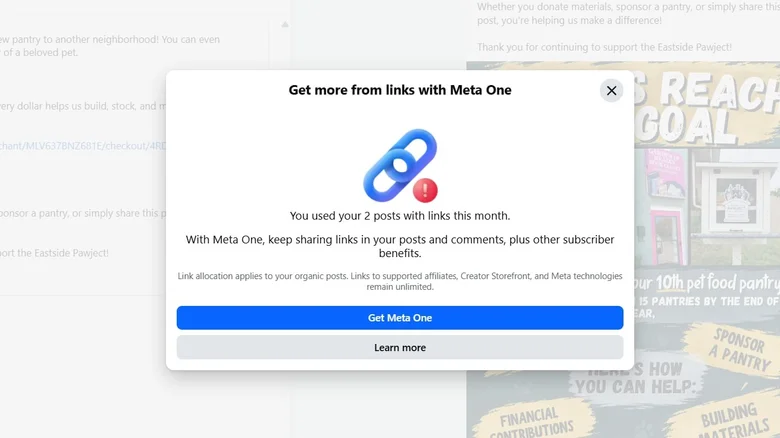The height and width of the screenshot is (438, 780).
Task: Select the 'You used your 2 posts' message
Action: [400, 216]
